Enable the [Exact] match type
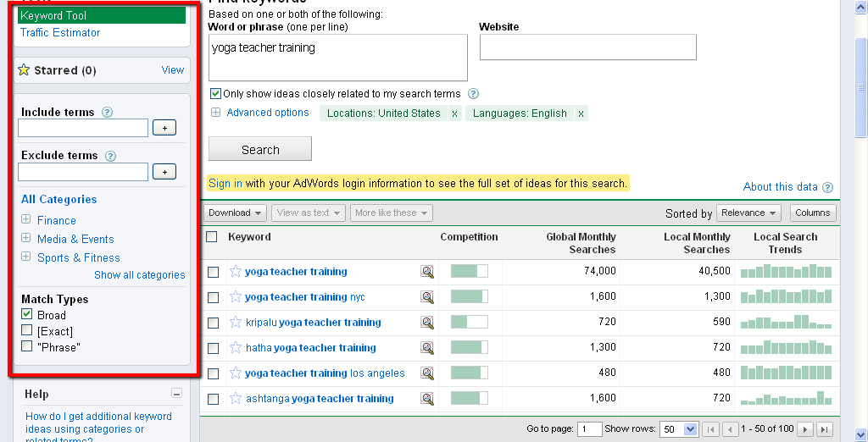This screenshot has width=868, height=442. 27,331
